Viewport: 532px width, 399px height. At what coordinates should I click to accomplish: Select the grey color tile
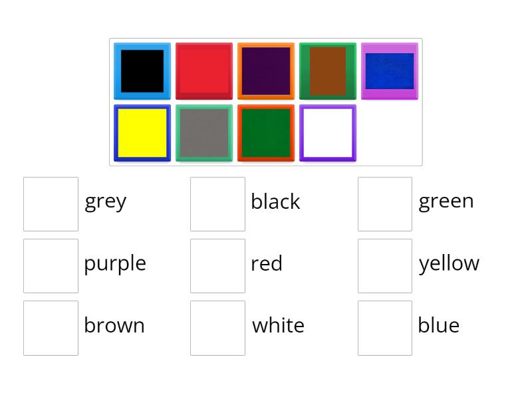pyautogui.click(x=204, y=132)
